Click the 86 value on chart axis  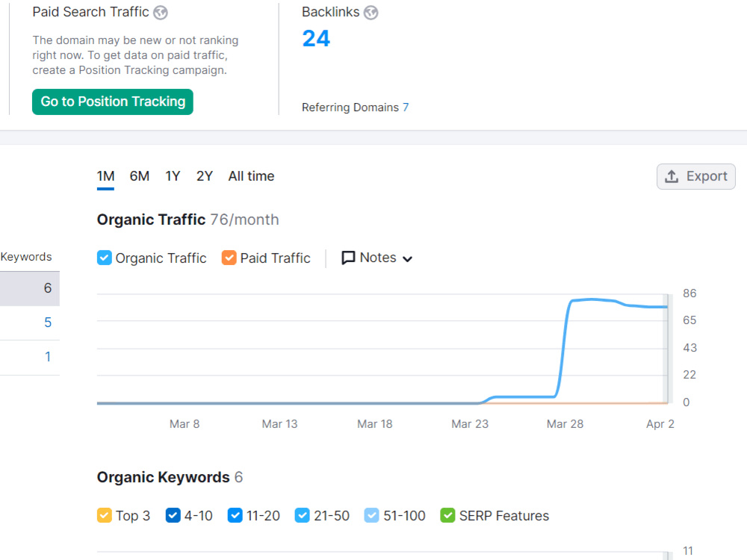click(689, 293)
